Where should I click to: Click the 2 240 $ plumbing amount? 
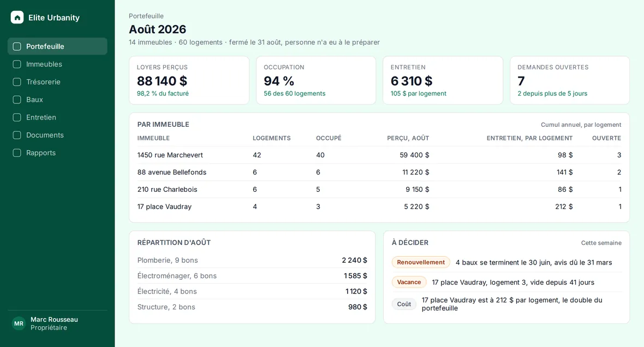(354, 260)
